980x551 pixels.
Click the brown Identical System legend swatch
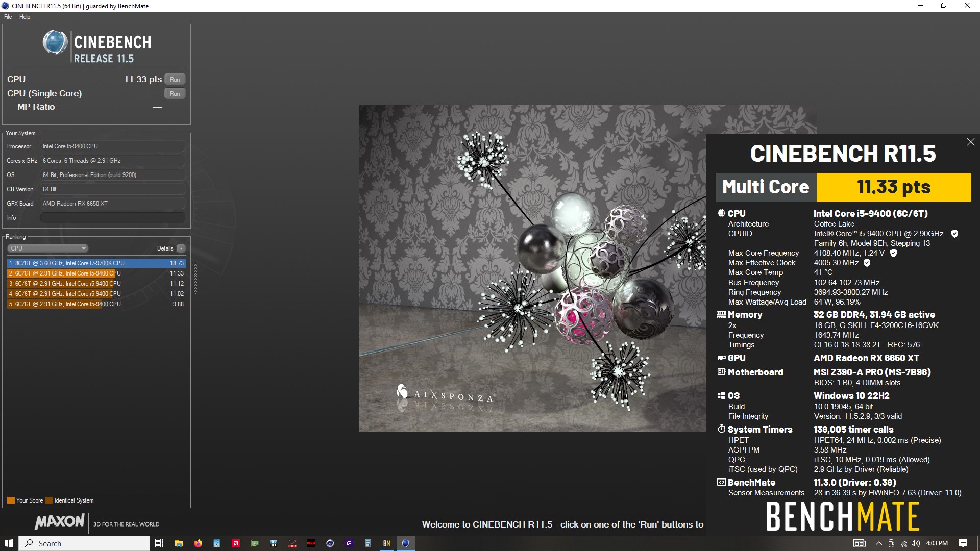pos(49,500)
